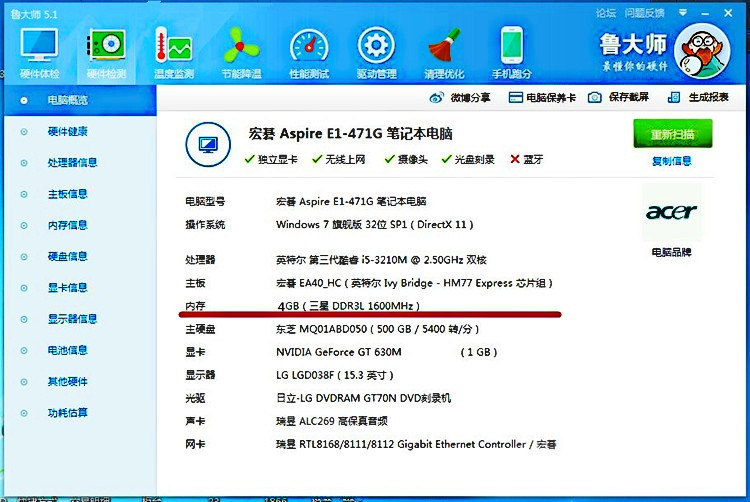Select 显卡信息 sidebar item

[67, 288]
